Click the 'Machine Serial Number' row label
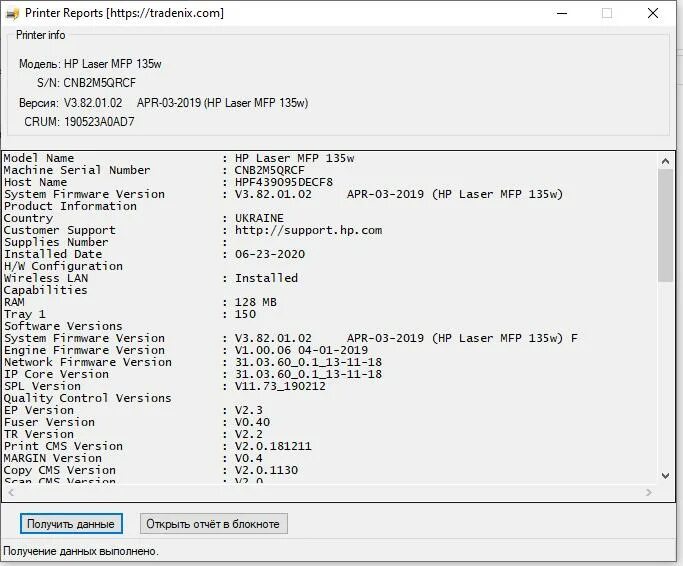The height and width of the screenshot is (566, 683). [x=77, y=170]
